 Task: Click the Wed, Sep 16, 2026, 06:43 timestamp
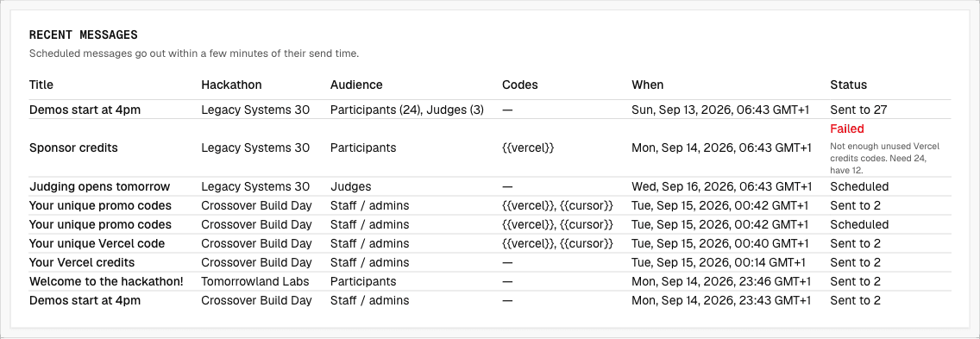pyautogui.click(x=722, y=186)
